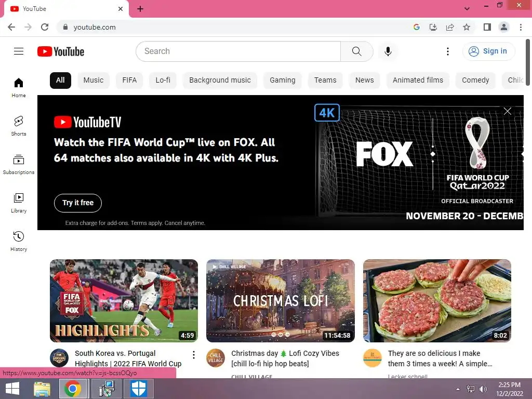
Task: Open 'They are so delicious' video title
Action: (440, 358)
